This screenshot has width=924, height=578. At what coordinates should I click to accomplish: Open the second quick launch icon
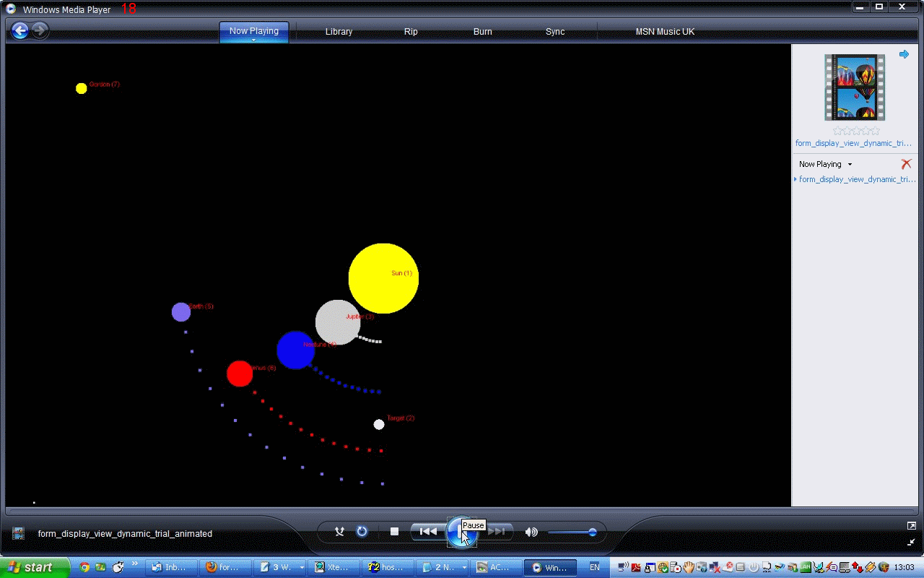[x=101, y=567]
